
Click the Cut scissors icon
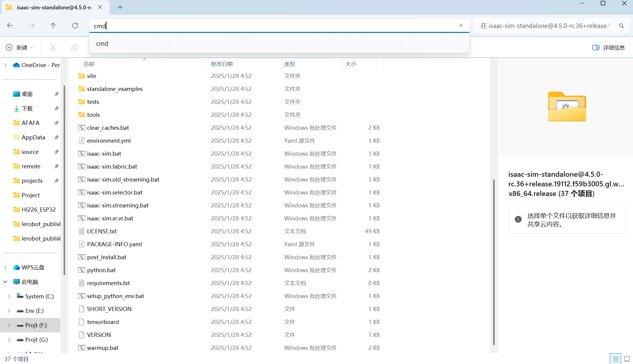[53, 48]
